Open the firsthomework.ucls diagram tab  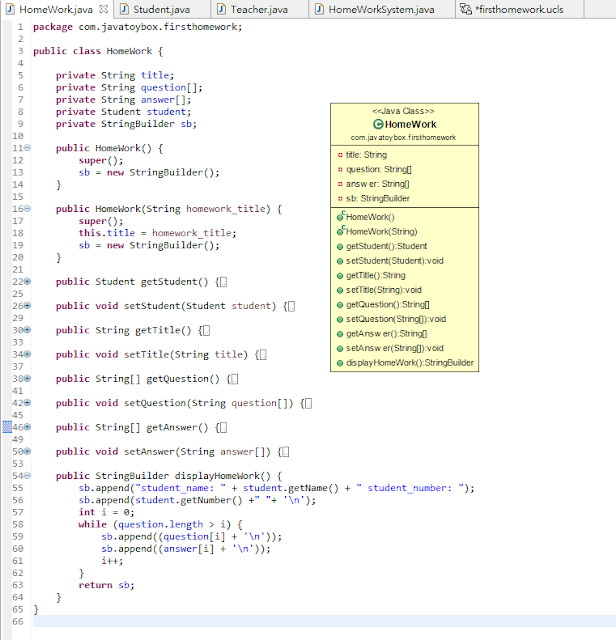point(519,9)
